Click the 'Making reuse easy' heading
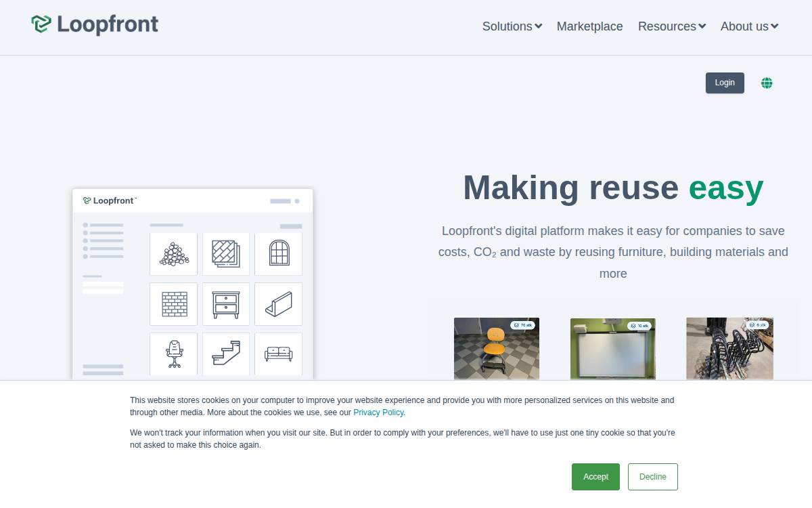Viewport: 812px width, 508px height. (x=613, y=188)
